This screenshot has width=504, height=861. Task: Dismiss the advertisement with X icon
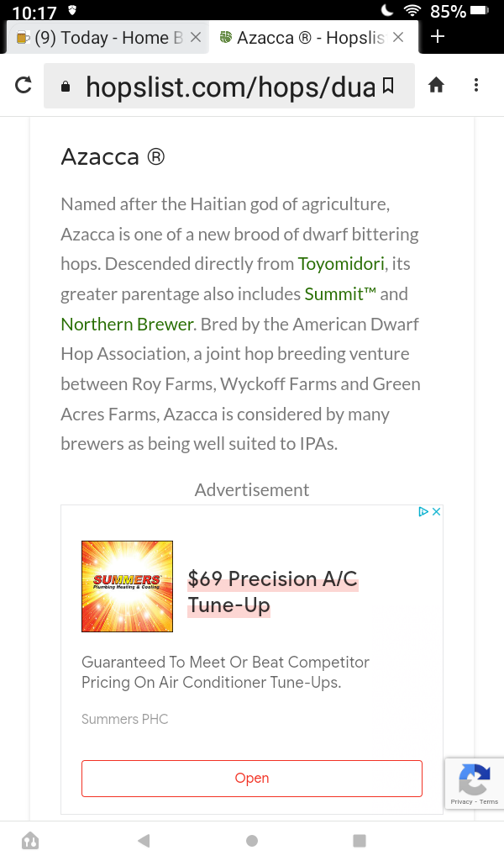[437, 512]
